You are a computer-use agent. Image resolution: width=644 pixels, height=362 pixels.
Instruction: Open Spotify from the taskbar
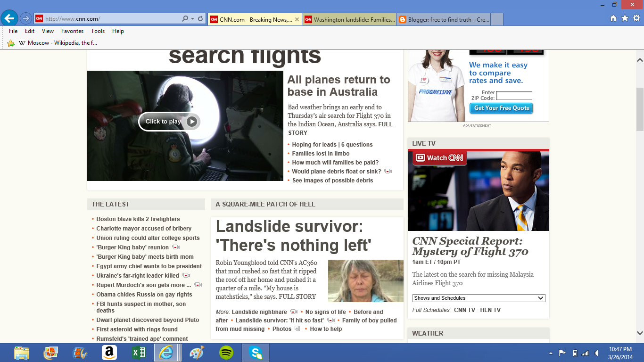(226, 353)
